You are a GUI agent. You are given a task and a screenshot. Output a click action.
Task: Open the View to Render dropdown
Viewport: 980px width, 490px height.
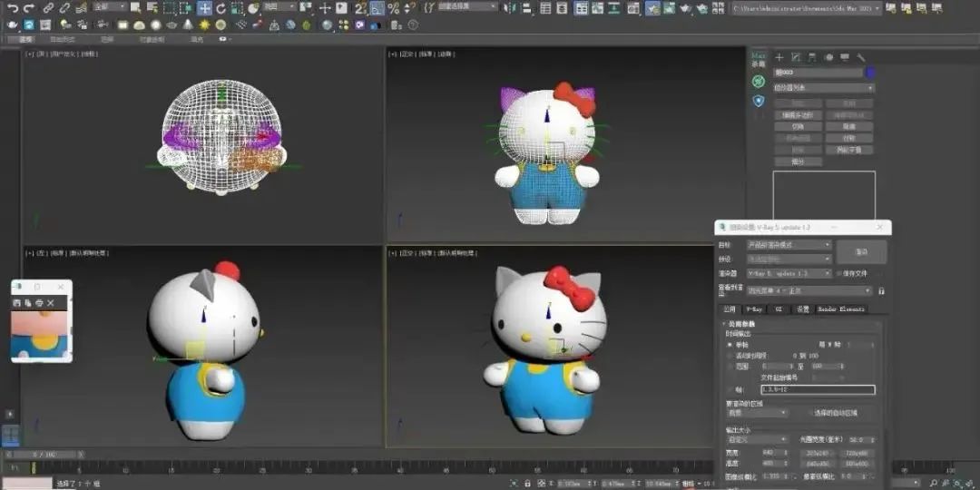[808, 291]
